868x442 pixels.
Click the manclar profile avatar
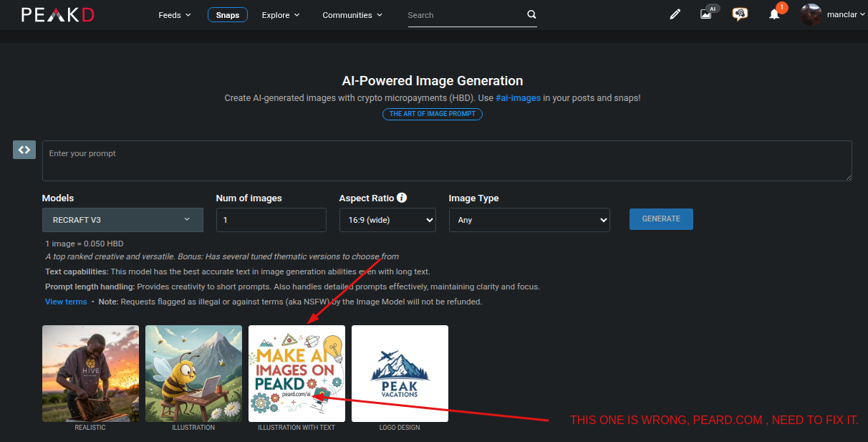click(811, 14)
